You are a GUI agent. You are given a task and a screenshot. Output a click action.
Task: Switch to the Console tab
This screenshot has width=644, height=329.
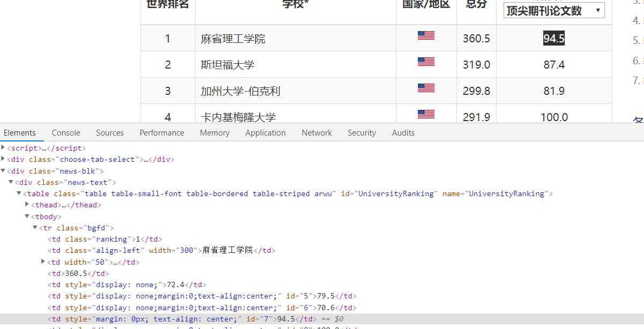pyautogui.click(x=66, y=133)
